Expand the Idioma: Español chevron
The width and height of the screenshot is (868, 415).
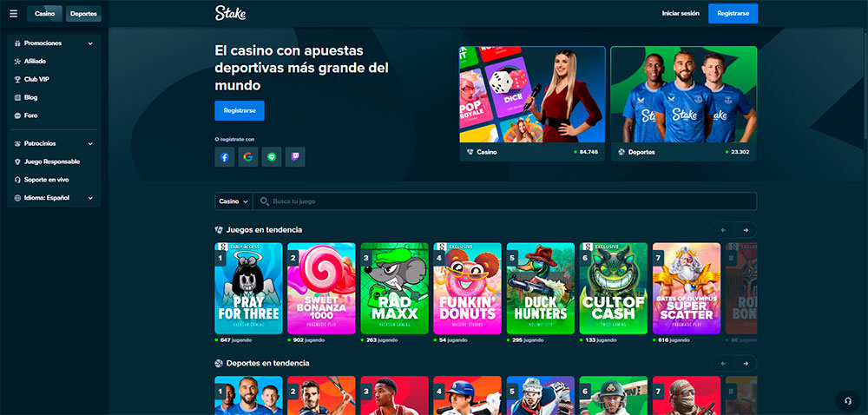(x=90, y=198)
